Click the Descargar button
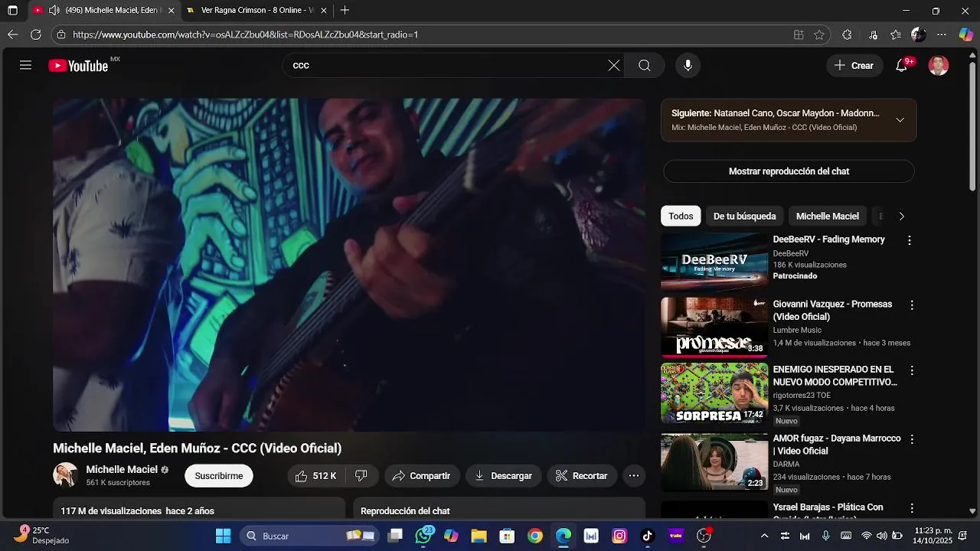The width and height of the screenshot is (980, 551). 504,476
